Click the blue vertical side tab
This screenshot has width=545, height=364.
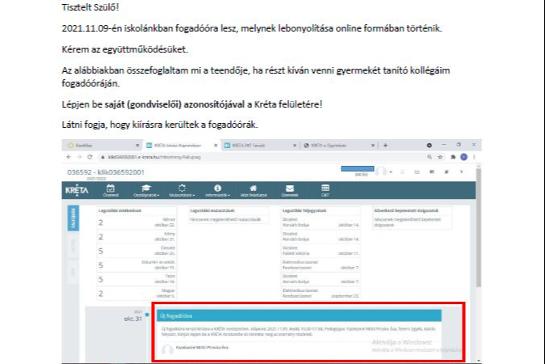click(73, 218)
